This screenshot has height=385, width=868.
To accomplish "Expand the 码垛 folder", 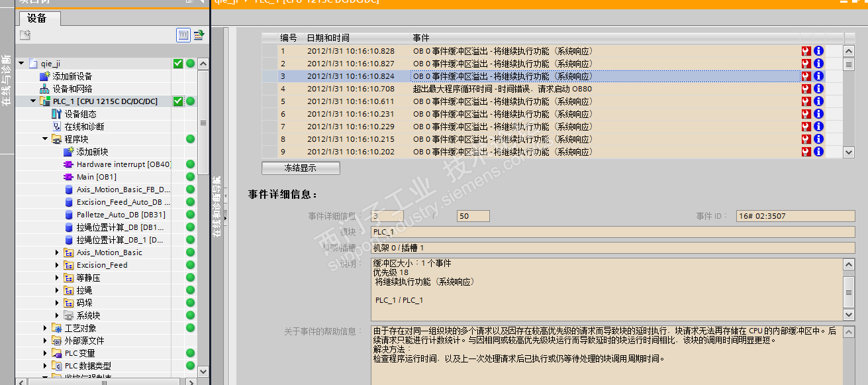I will pyautogui.click(x=57, y=303).
